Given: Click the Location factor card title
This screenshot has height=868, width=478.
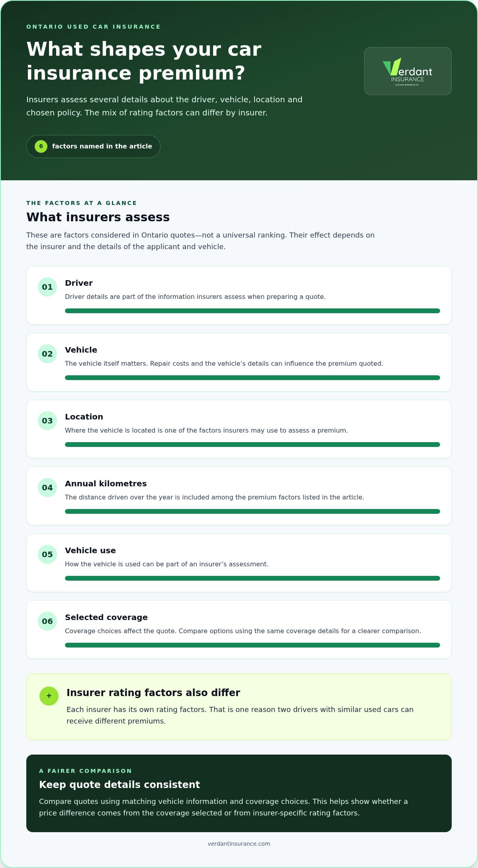Looking at the screenshot, I should [84, 417].
